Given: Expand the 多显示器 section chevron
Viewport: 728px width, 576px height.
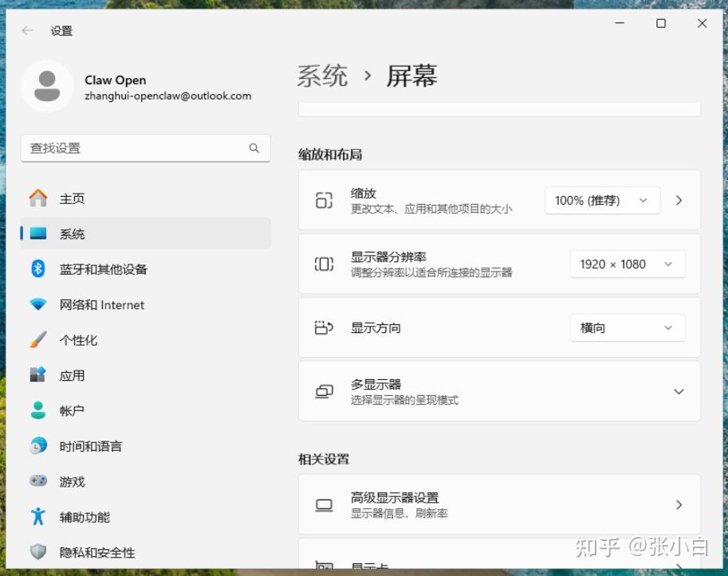Looking at the screenshot, I should [679, 391].
